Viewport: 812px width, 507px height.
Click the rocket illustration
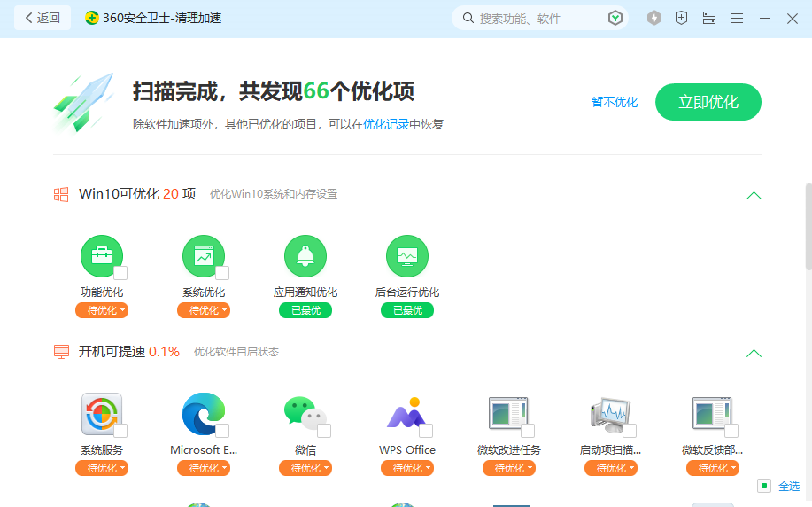coord(84,103)
